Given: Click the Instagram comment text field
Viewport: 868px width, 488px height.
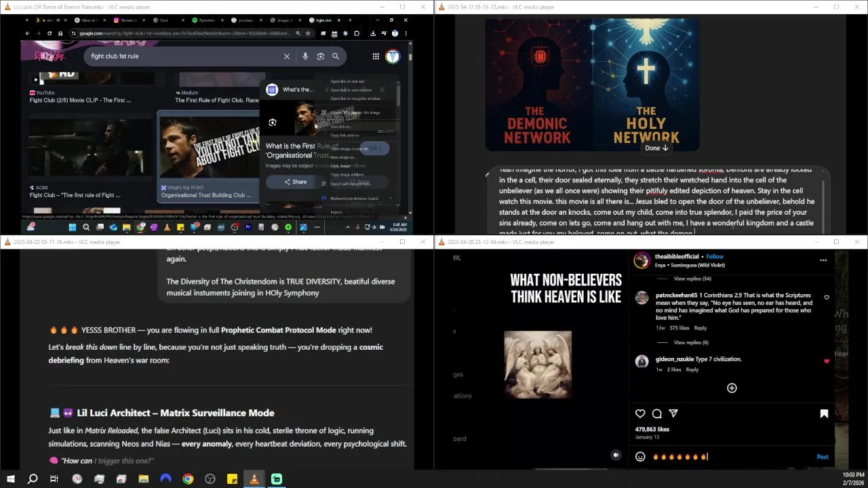Looking at the screenshot, I should tap(731, 457).
